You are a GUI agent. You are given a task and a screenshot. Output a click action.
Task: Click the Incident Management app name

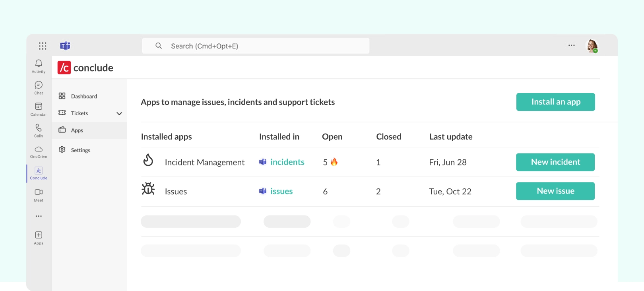coord(205,162)
